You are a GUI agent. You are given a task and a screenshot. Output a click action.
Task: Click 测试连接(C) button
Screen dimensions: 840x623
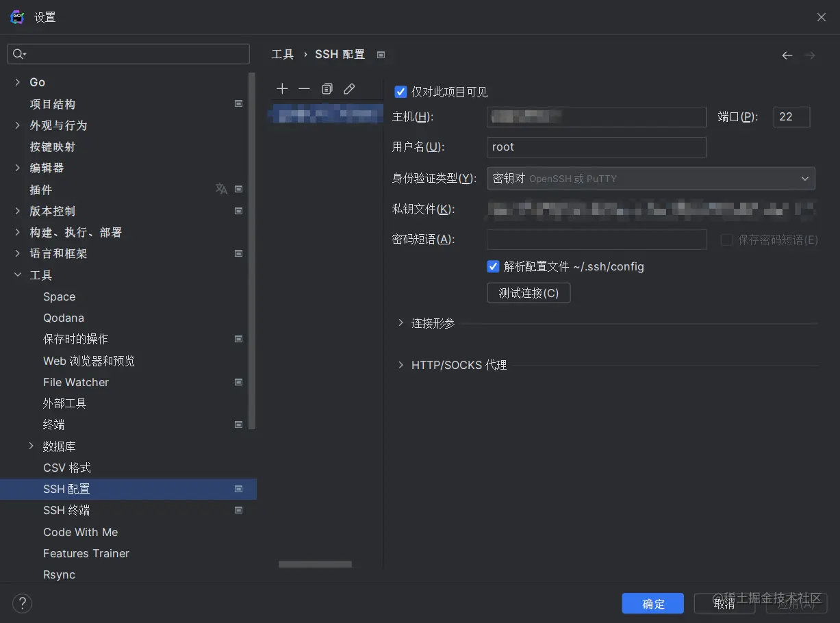coord(529,293)
